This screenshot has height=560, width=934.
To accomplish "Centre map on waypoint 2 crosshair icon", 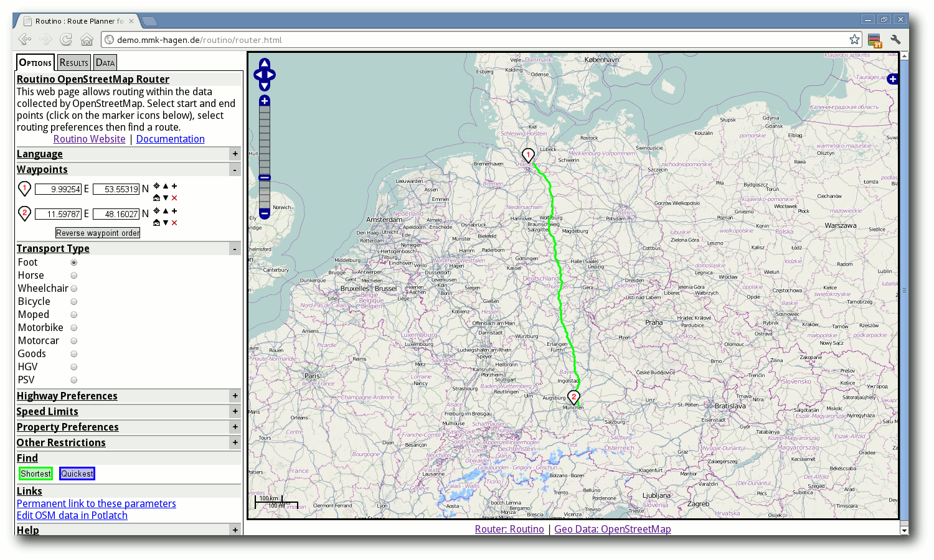I will [x=156, y=210].
